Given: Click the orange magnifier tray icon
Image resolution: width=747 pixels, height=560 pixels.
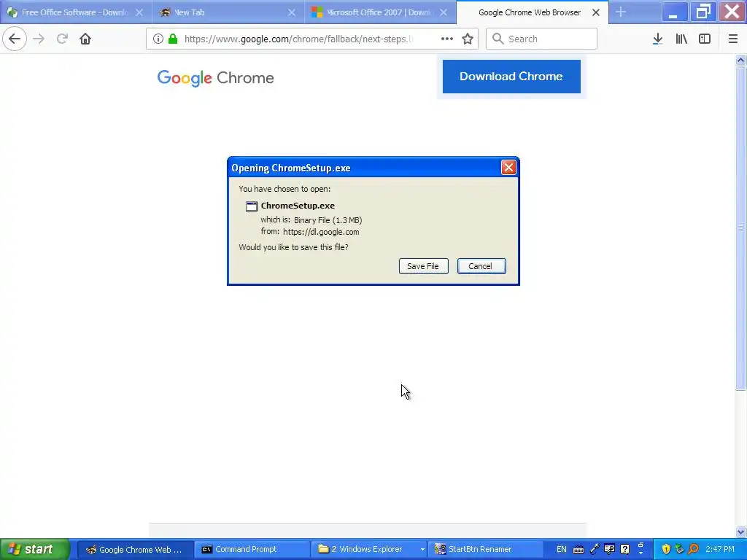Looking at the screenshot, I should click(694, 550).
